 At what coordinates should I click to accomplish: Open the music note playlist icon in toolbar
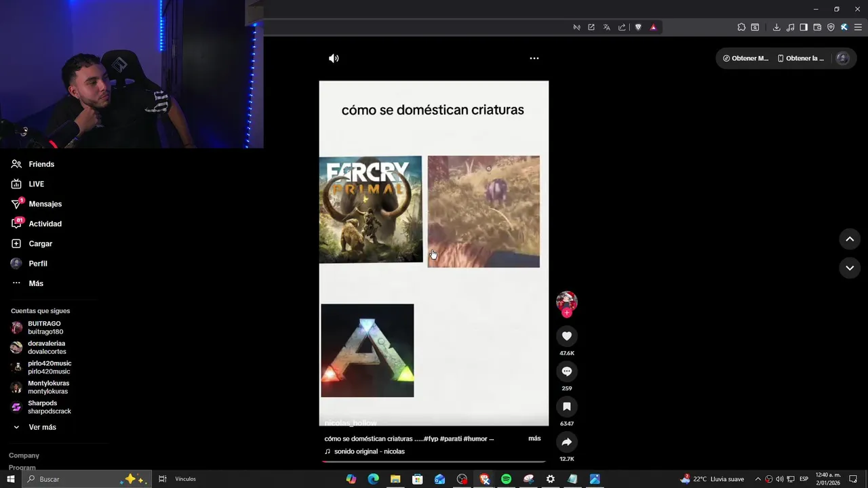coord(790,27)
